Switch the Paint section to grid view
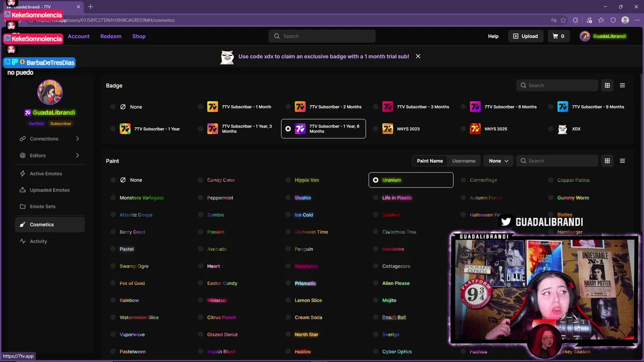 tap(607, 161)
